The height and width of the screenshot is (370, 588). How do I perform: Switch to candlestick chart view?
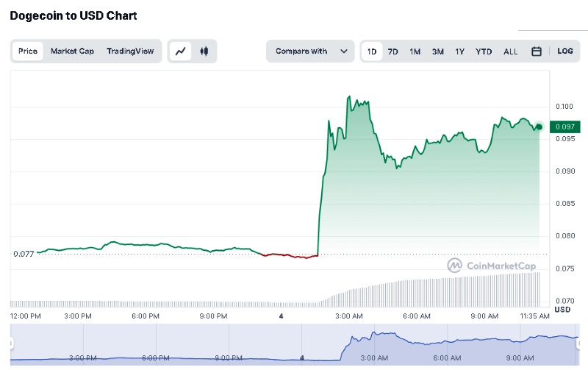[x=204, y=51]
